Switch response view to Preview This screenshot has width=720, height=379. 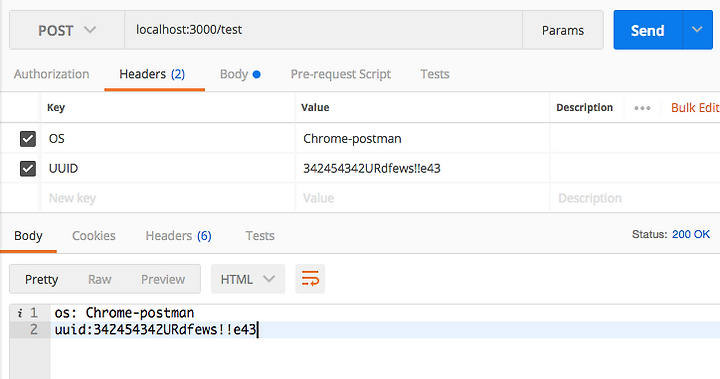(163, 279)
